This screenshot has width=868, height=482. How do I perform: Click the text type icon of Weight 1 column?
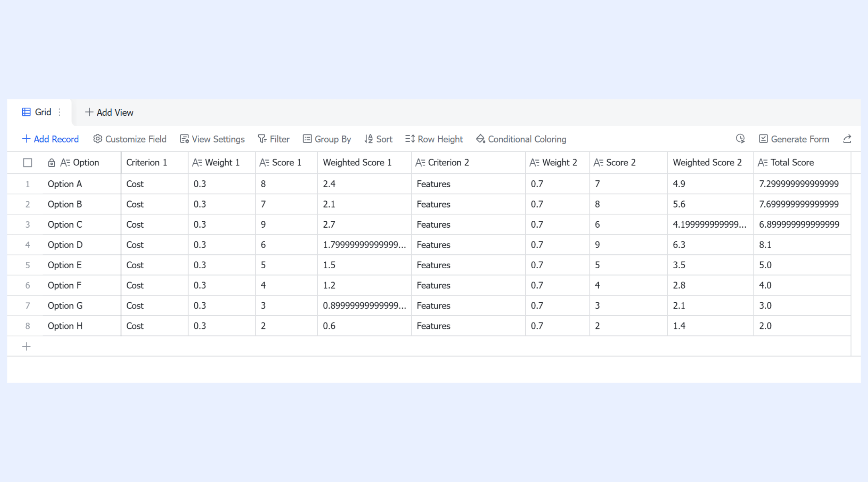pos(197,163)
